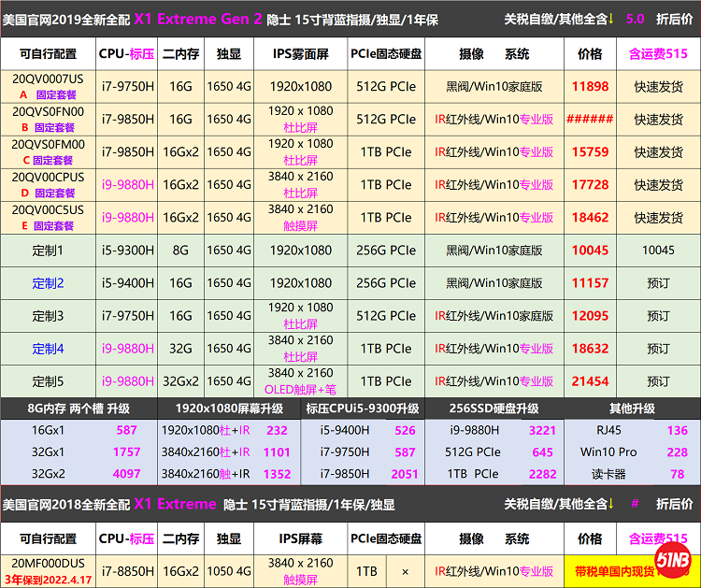Click the 3年保到2022.4.17 warranty text
Screen dimensions: 701x588
[48, 580]
